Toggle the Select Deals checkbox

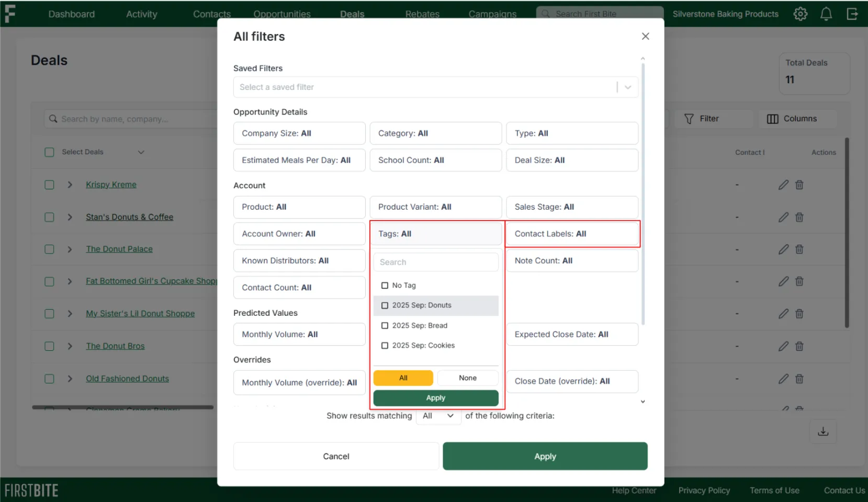point(49,152)
